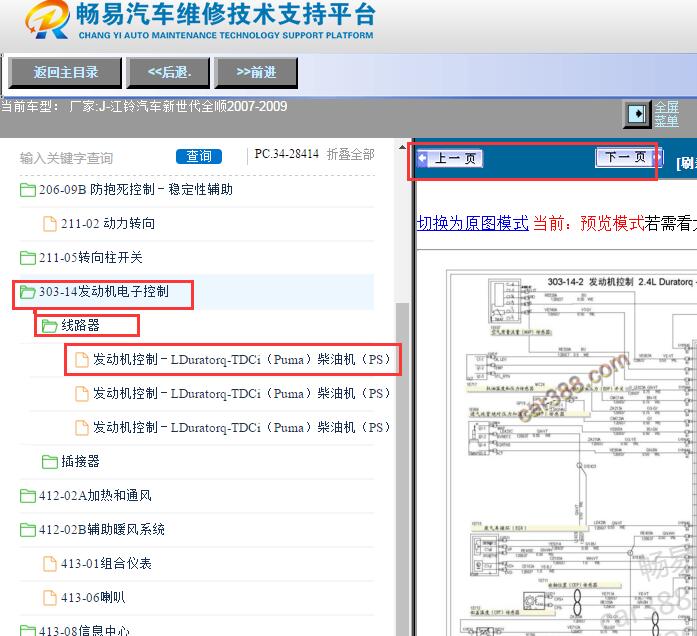
Task: Expand 412-02A加热和通风 folder
Action: click(95, 496)
